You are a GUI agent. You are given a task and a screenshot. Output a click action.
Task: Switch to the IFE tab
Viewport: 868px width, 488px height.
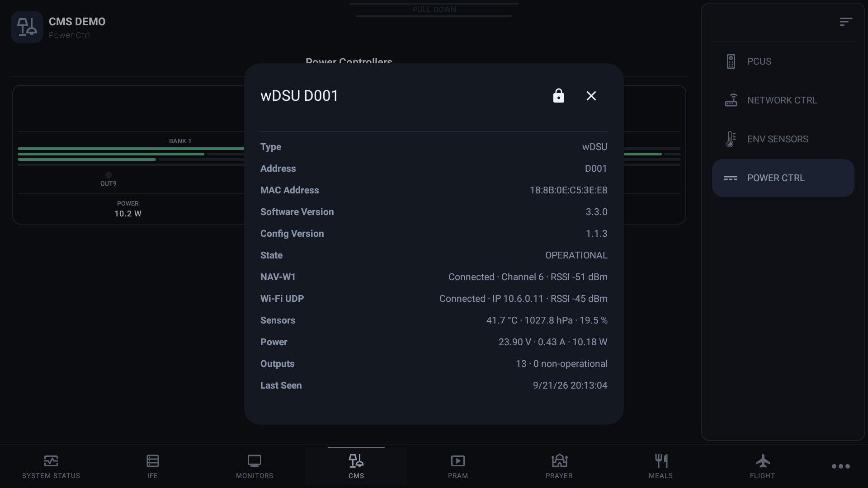pos(153,466)
